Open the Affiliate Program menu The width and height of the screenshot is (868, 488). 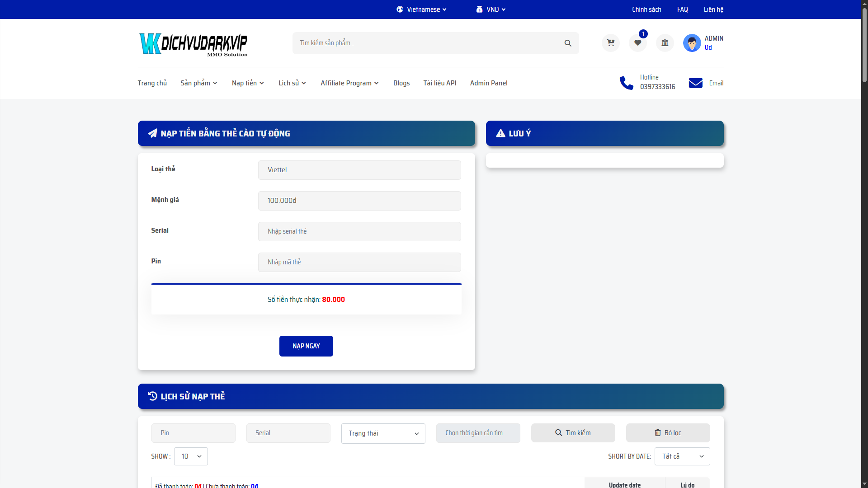coord(349,83)
